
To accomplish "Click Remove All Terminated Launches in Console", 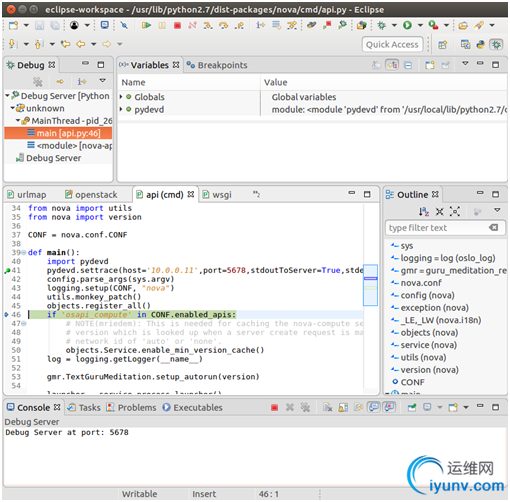I will 305,407.
